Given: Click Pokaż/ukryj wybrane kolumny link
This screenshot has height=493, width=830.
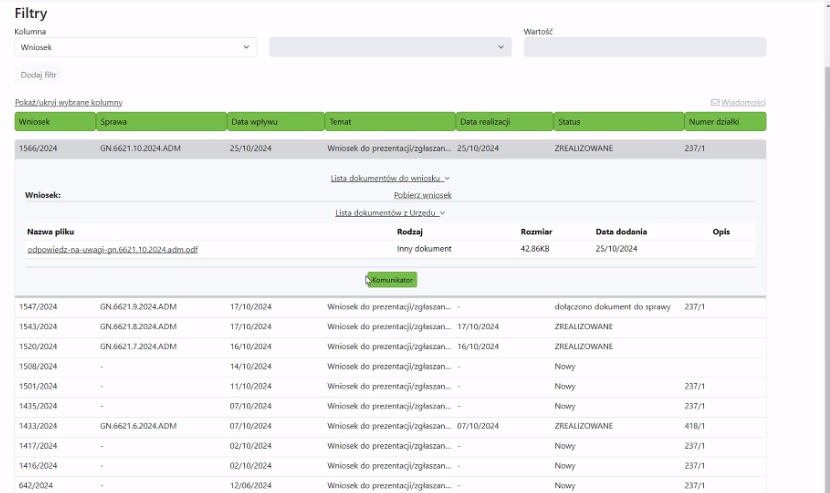Looking at the screenshot, I should click(x=68, y=103).
